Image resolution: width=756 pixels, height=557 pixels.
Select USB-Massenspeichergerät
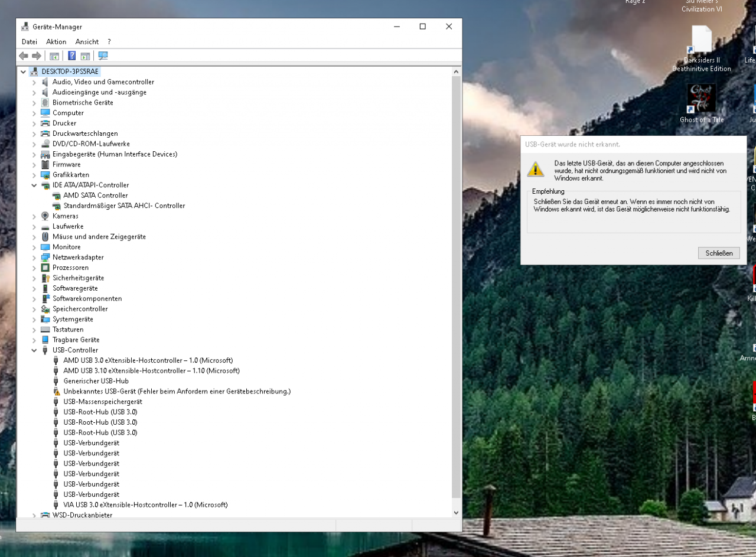point(103,402)
